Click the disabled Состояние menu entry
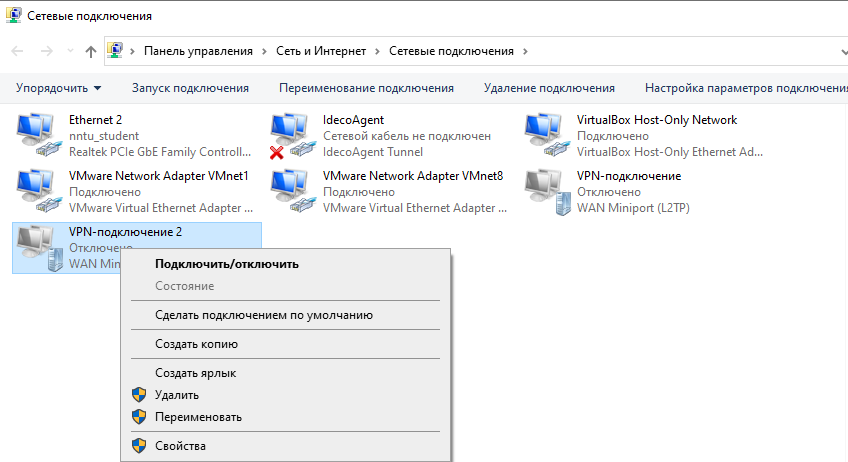Image resolution: width=848 pixels, height=462 pixels. [x=285, y=286]
